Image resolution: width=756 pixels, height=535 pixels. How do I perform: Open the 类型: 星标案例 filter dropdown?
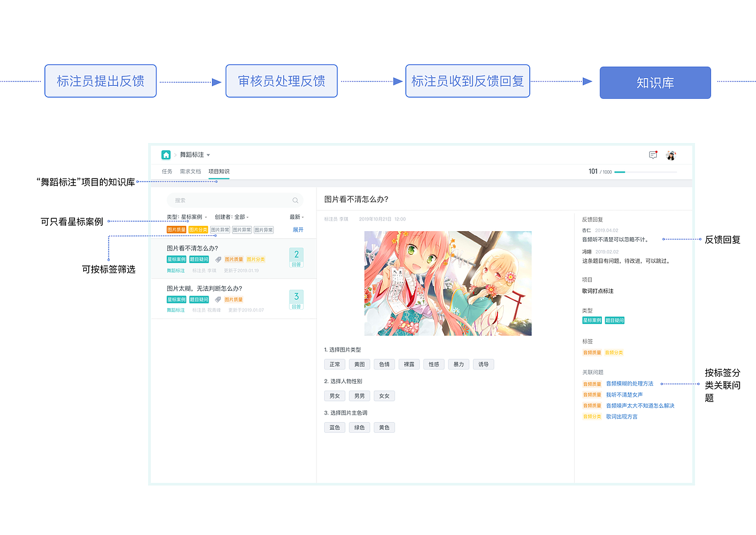(187, 217)
